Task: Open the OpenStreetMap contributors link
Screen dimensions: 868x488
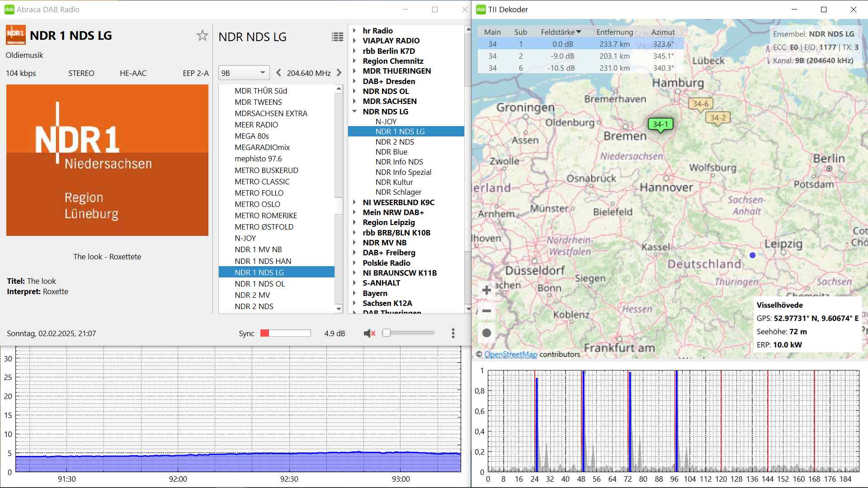Action: (x=510, y=354)
